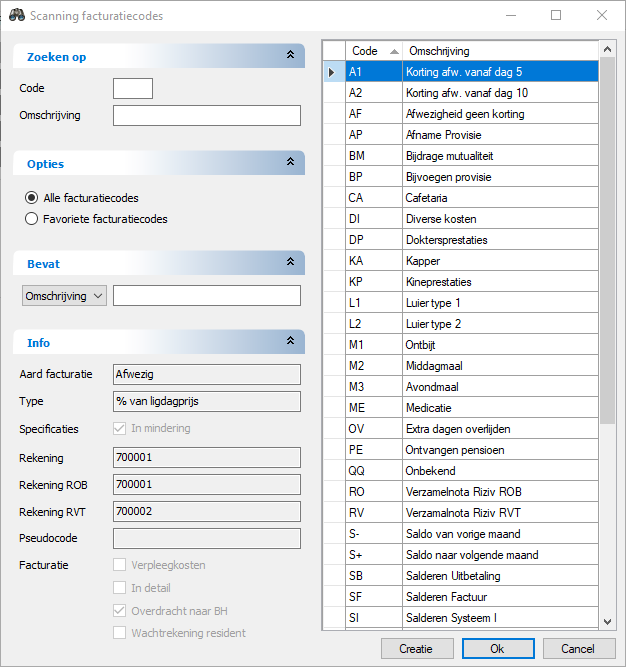This screenshot has width=626, height=667.
Task: Click the Code search input field
Action: point(133,89)
